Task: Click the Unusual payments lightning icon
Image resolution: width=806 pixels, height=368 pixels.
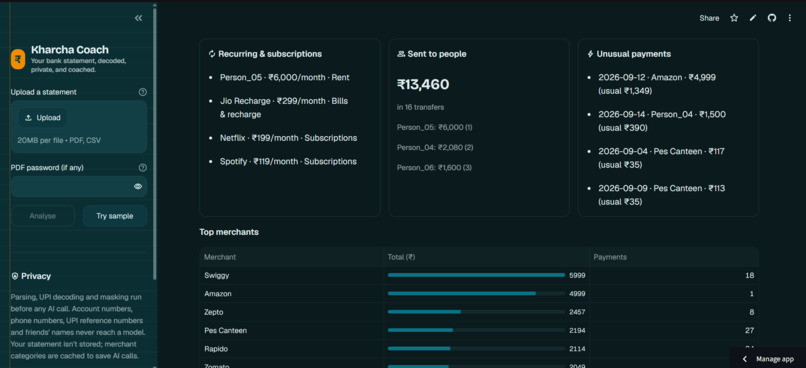Action: [x=590, y=53]
